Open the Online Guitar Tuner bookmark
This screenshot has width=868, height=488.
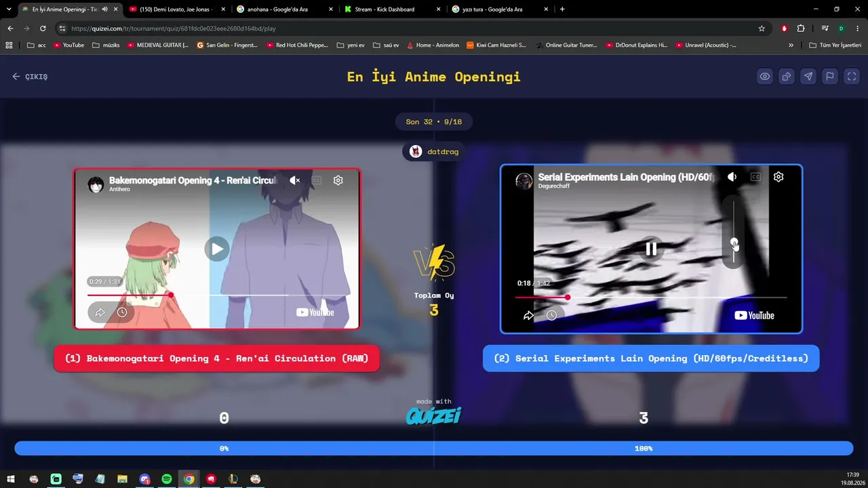click(x=566, y=45)
